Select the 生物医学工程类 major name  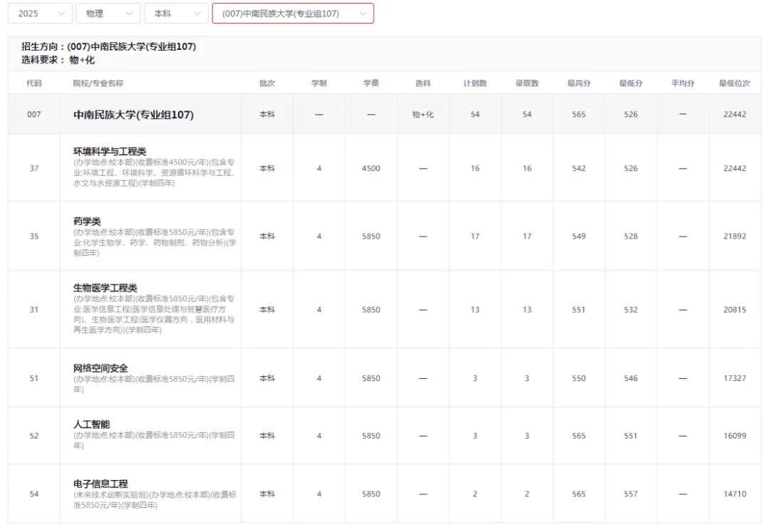[x=105, y=288]
